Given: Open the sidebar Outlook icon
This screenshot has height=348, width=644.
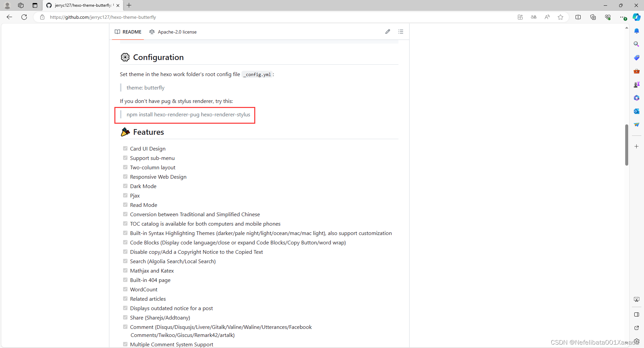Looking at the screenshot, I should point(637,111).
